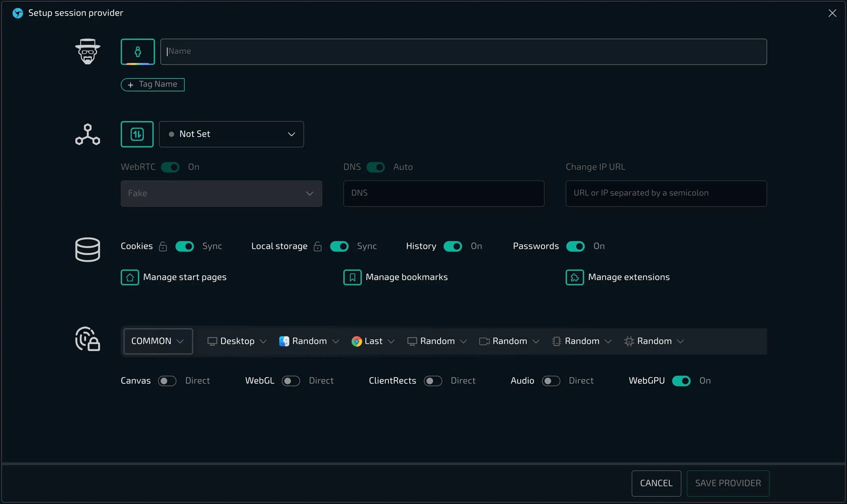Viewport: 847px width, 504px height.
Task: Click the Manage extensions puzzle icon
Action: pyautogui.click(x=574, y=277)
